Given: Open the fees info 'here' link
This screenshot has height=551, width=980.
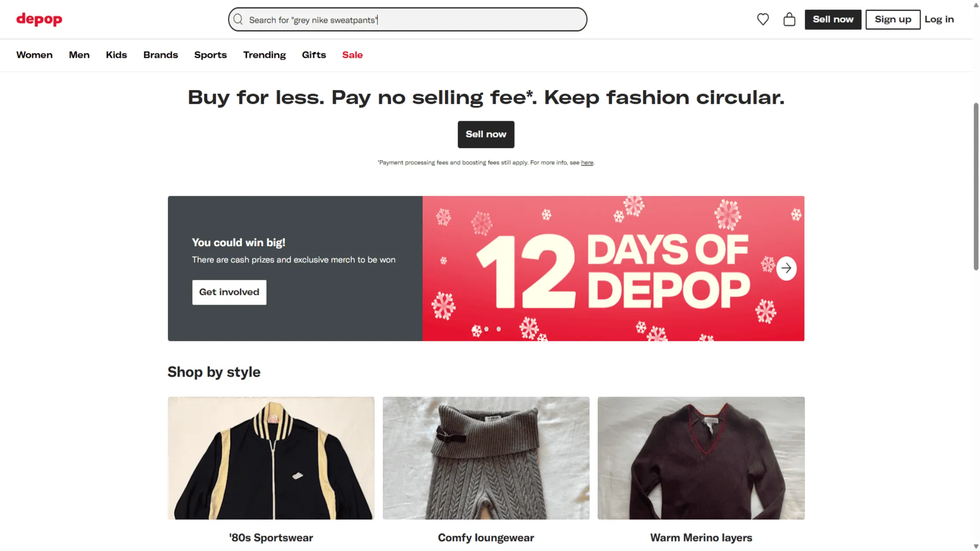Looking at the screenshot, I should click(587, 162).
